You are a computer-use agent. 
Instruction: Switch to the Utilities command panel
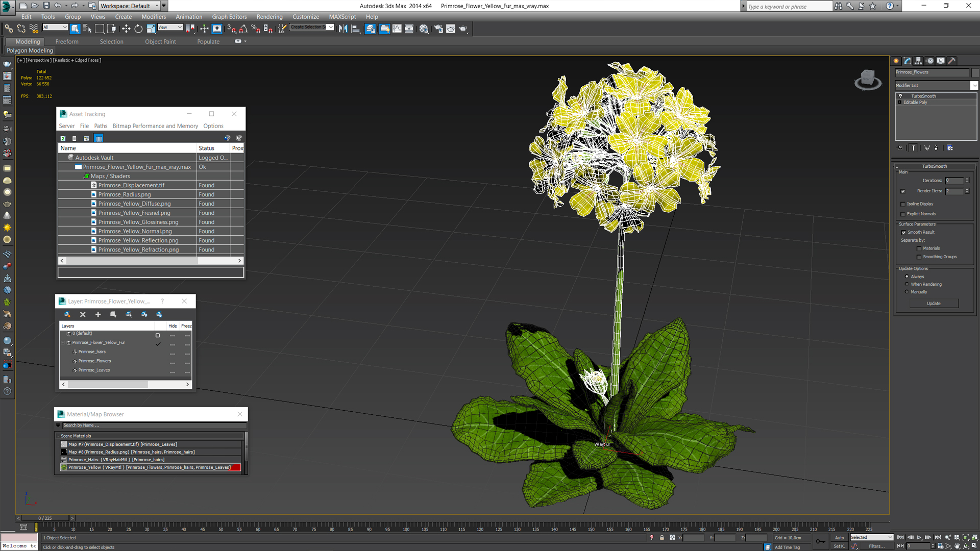[952, 61]
